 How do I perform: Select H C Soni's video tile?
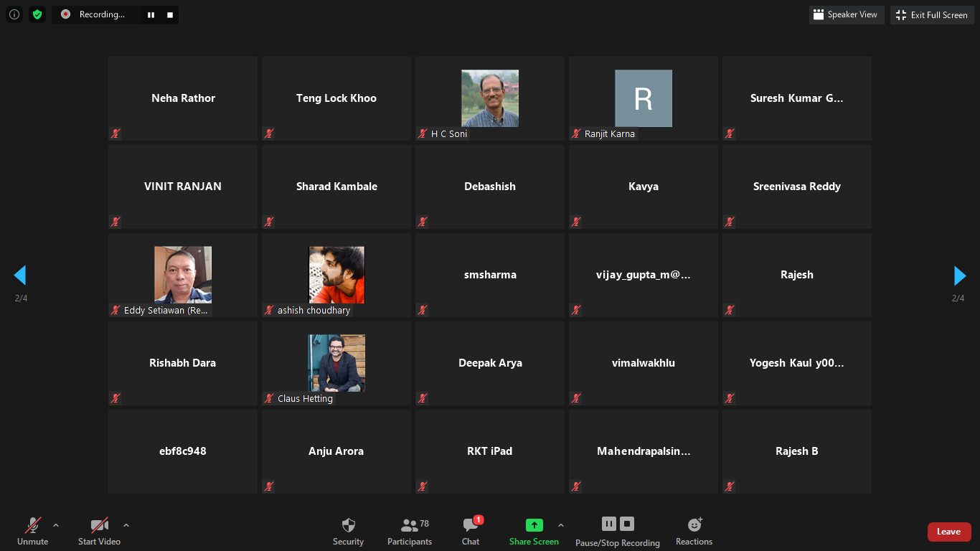(490, 98)
